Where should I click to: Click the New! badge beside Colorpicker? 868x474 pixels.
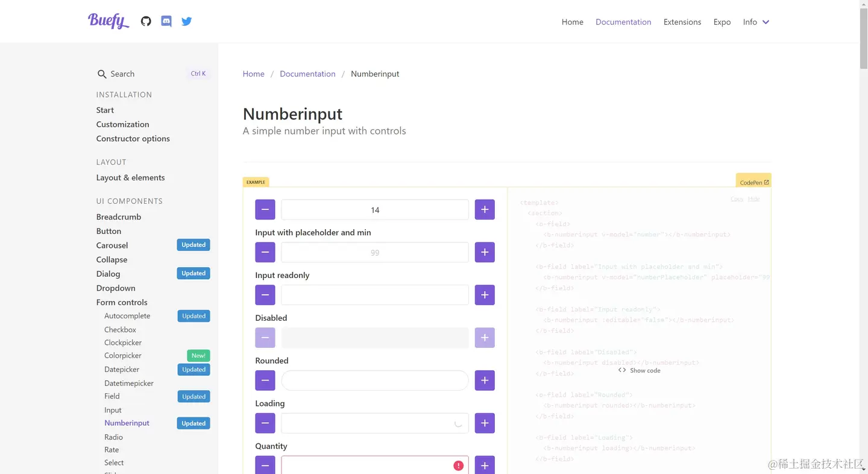(x=198, y=356)
